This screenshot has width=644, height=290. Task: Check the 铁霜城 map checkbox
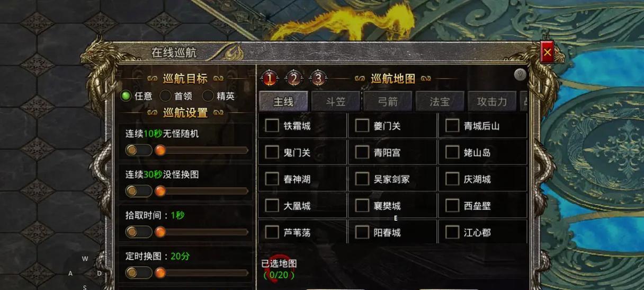click(x=272, y=126)
